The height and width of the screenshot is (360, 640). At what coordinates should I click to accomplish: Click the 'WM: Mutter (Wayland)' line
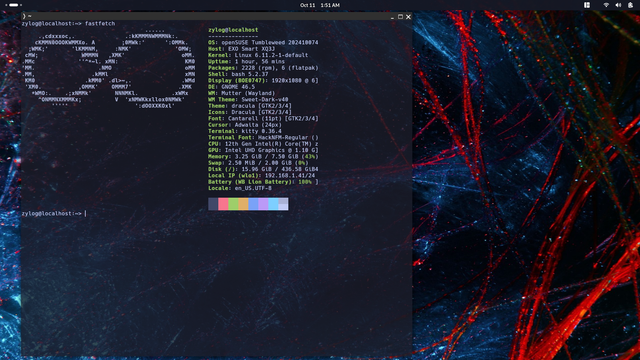click(242, 93)
